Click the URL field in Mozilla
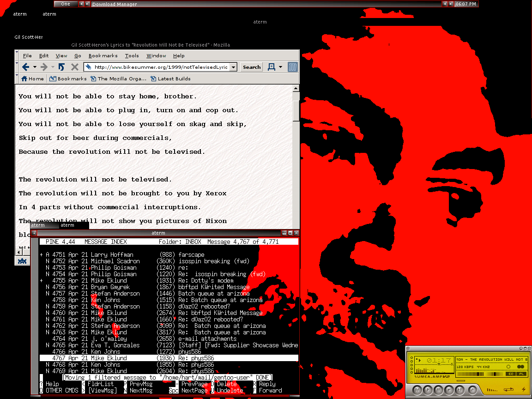Image resolution: width=532 pixels, height=399 pixels. click(161, 67)
